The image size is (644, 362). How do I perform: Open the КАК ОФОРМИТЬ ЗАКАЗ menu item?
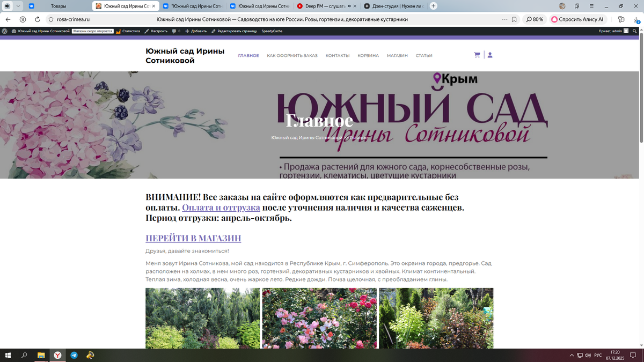[292, 55]
